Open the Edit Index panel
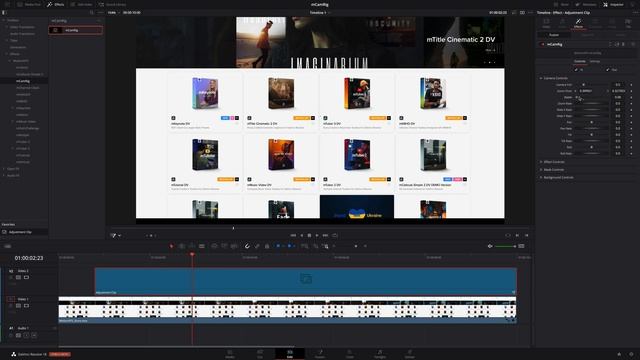Screen dimensions: 640x360 [81, 4]
